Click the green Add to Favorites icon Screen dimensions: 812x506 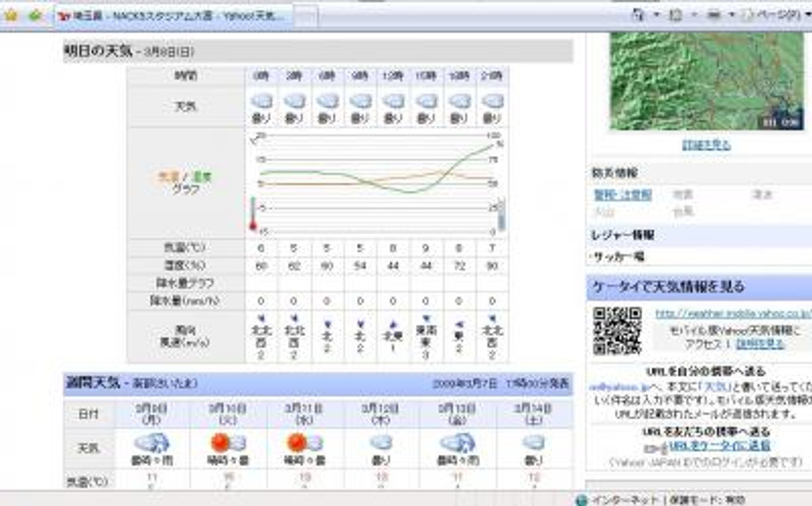(35, 16)
